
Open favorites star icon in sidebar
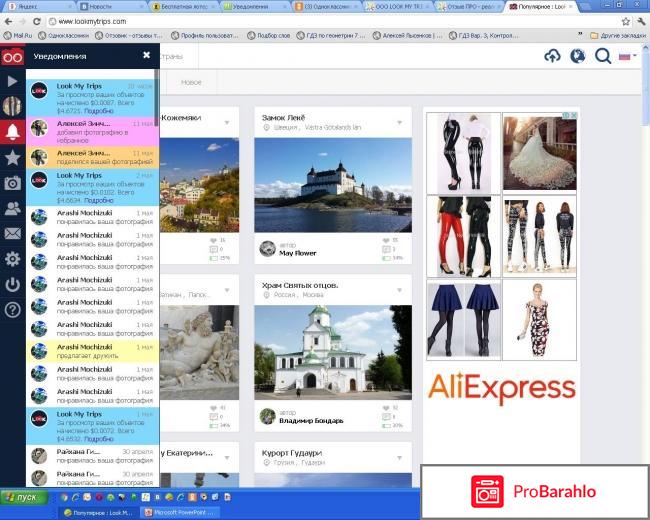(x=12, y=158)
